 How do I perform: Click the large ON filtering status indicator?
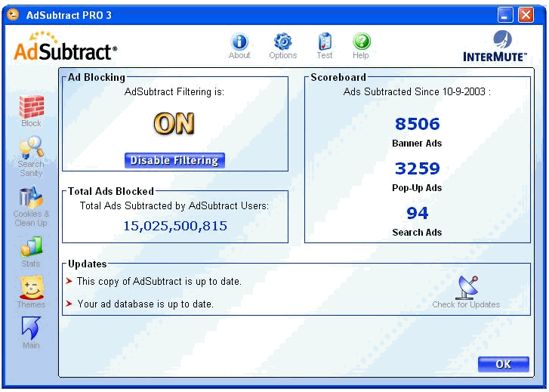point(174,124)
